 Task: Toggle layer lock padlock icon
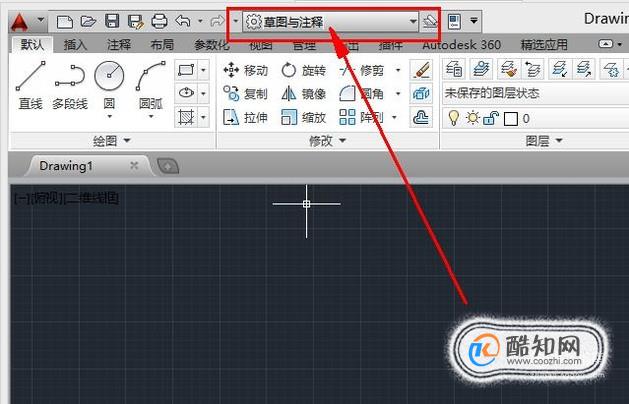tap(491, 118)
